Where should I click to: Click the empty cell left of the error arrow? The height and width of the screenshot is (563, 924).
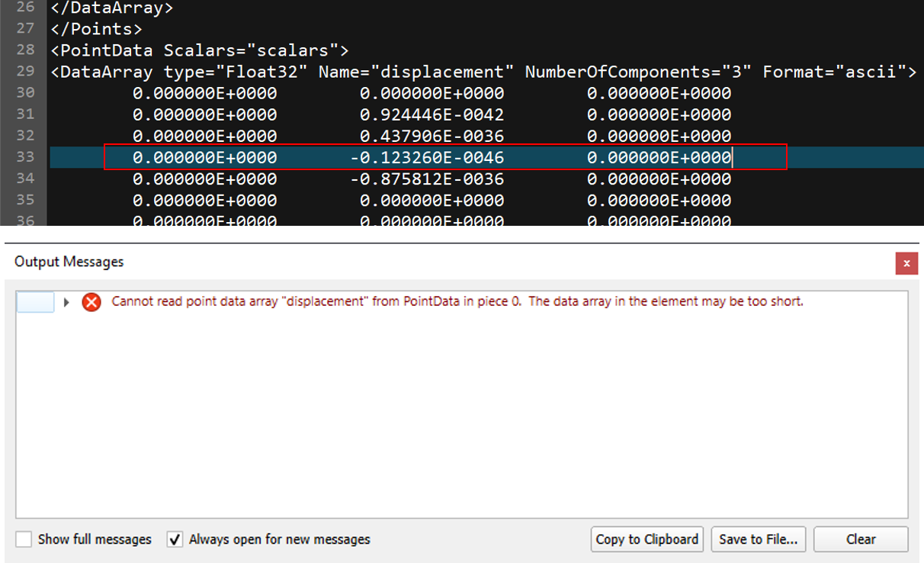tap(35, 302)
